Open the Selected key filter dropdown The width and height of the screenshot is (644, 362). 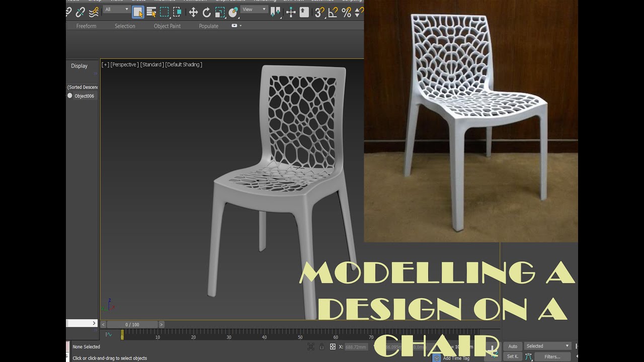coord(547,346)
